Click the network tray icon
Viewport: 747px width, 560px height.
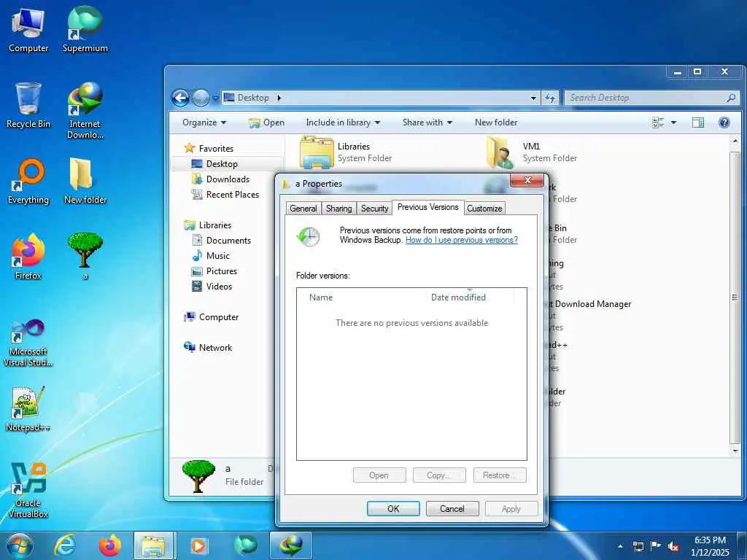638,546
